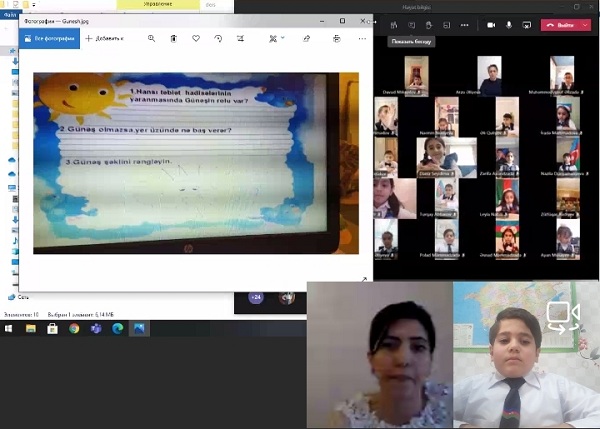The image size is (600, 429).
Task: Open Teams meeting more actions ellipsis
Action: click(465, 25)
